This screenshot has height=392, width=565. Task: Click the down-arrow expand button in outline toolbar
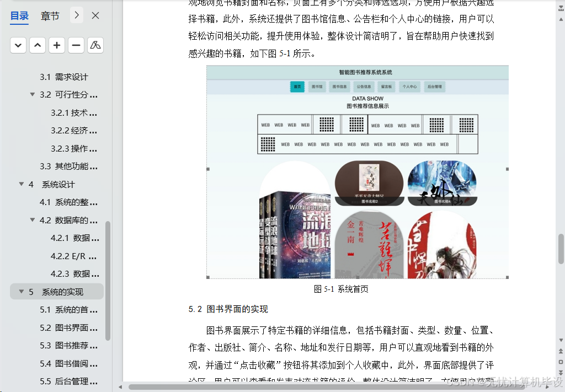[x=18, y=45]
